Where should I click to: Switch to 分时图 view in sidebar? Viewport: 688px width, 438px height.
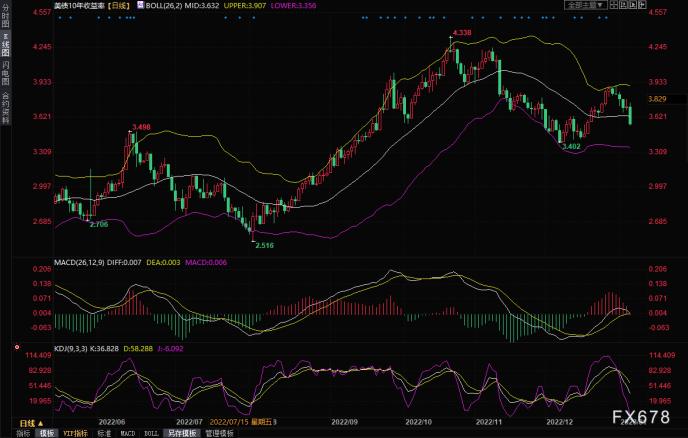pos(5,15)
